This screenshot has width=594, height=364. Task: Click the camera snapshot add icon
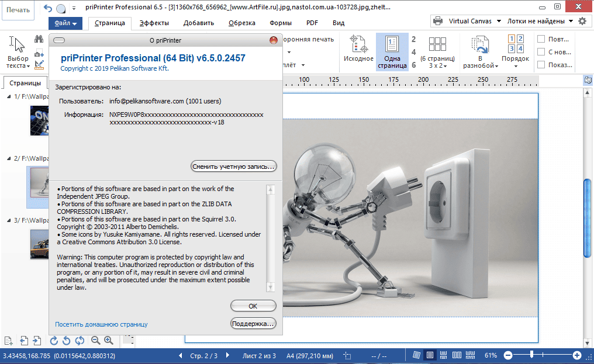[39, 53]
